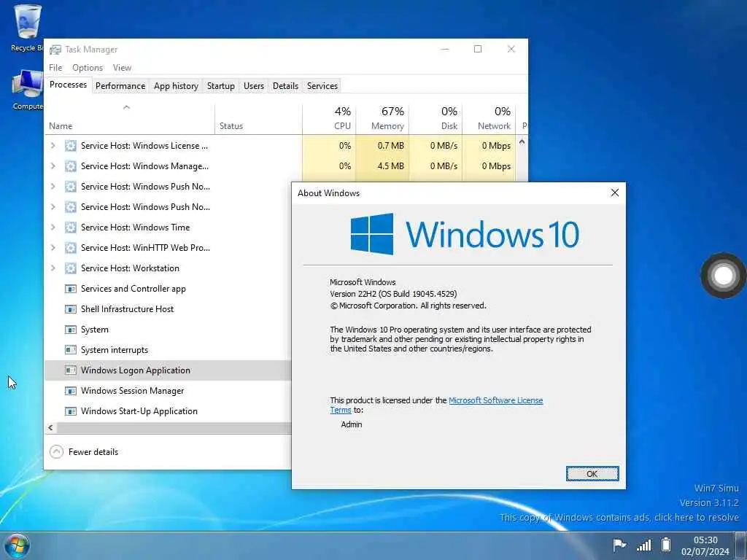Expand Service Host: WinHTTP Web Pro group

(x=53, y=248)
